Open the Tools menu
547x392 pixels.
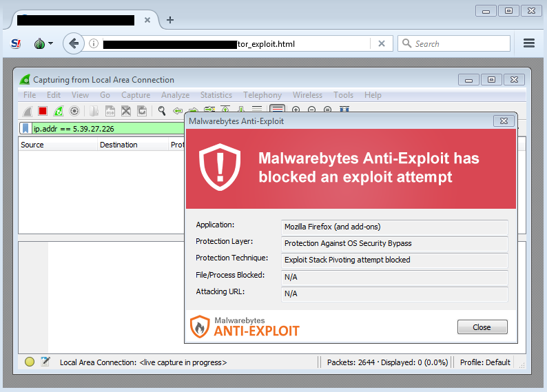click(x=343, y=95)
